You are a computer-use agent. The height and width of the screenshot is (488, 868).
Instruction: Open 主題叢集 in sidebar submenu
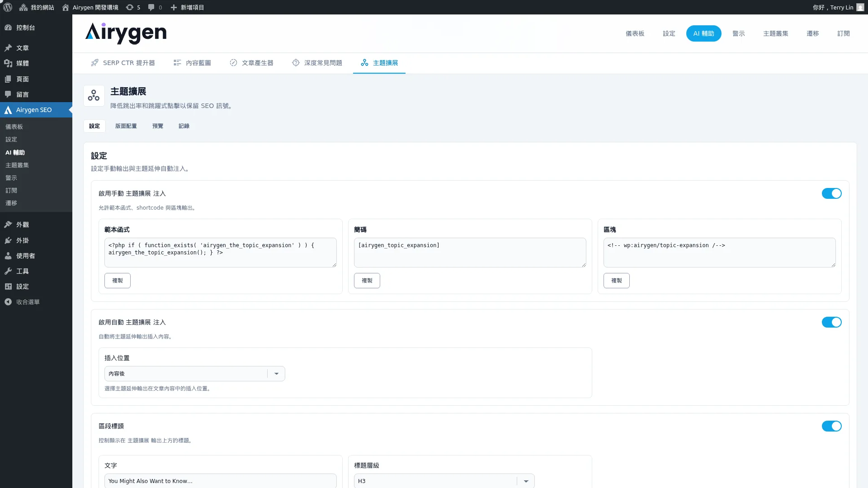[x=17, y=165]
